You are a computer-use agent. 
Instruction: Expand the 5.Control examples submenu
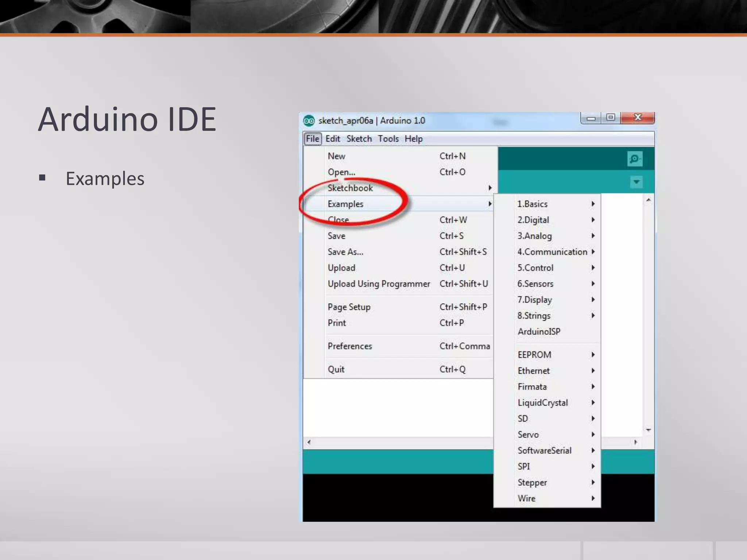pyautogui.click(x=547, y=268)
